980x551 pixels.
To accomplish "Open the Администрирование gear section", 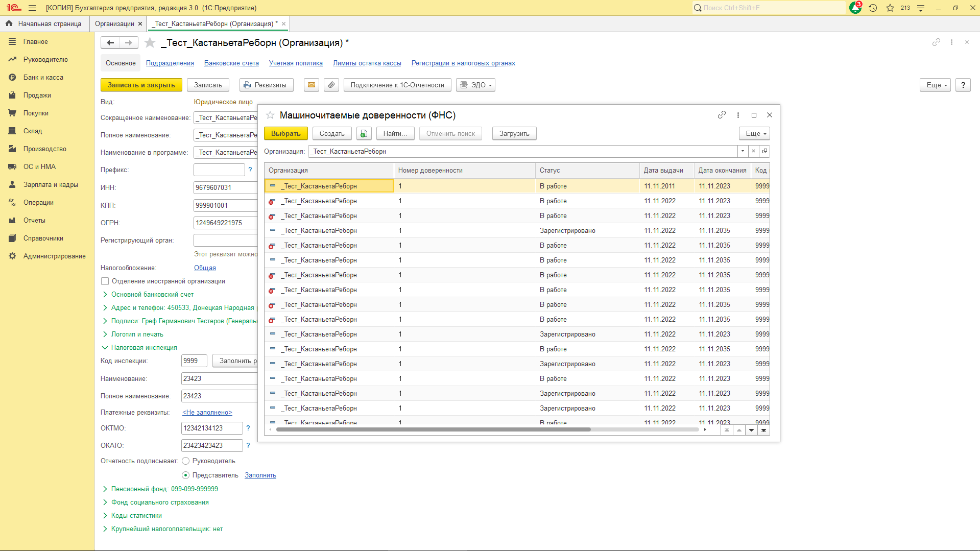I will (x=54, y=256).
